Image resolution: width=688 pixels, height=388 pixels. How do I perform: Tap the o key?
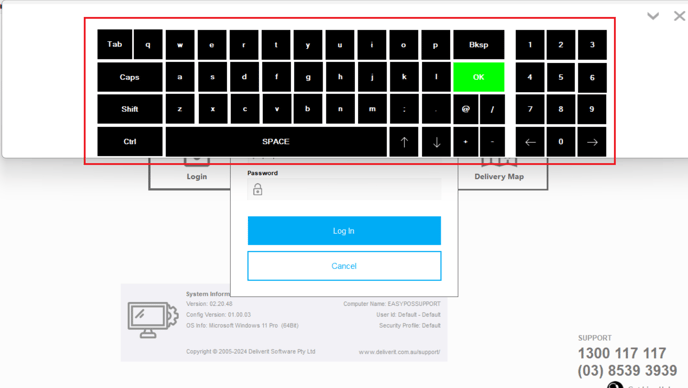click(404, 45)
